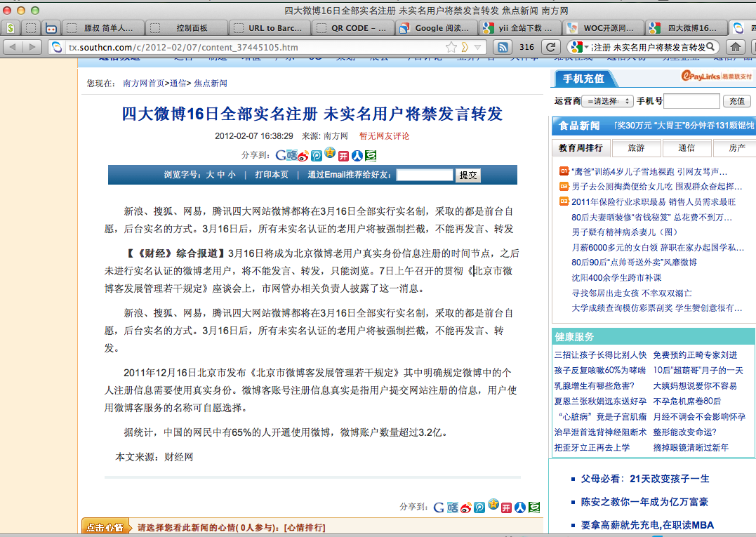Share to Kaixin (开) in the row after the article

tap(506, 508)
